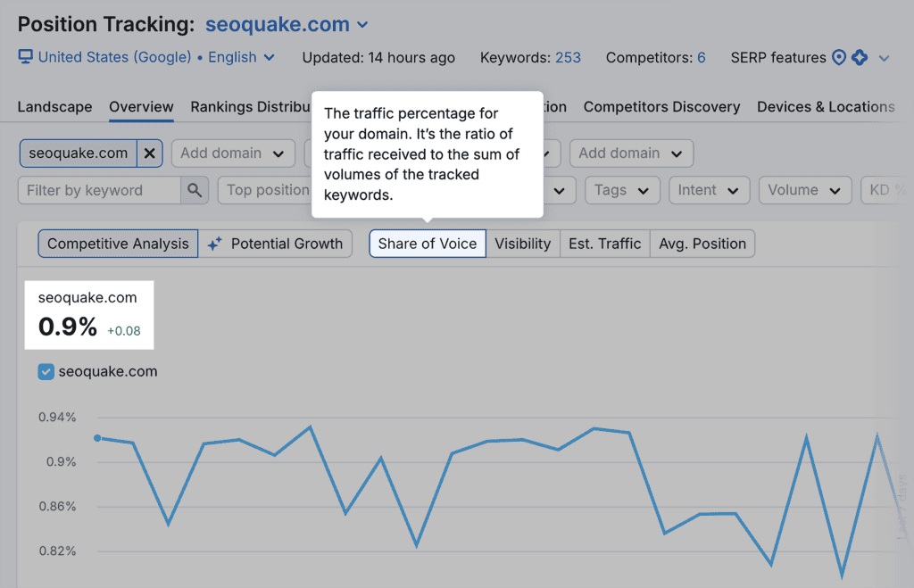914x588 pixels.
Task: Expand the Intent filter dropdown
Action: click(x=709, y=190)
